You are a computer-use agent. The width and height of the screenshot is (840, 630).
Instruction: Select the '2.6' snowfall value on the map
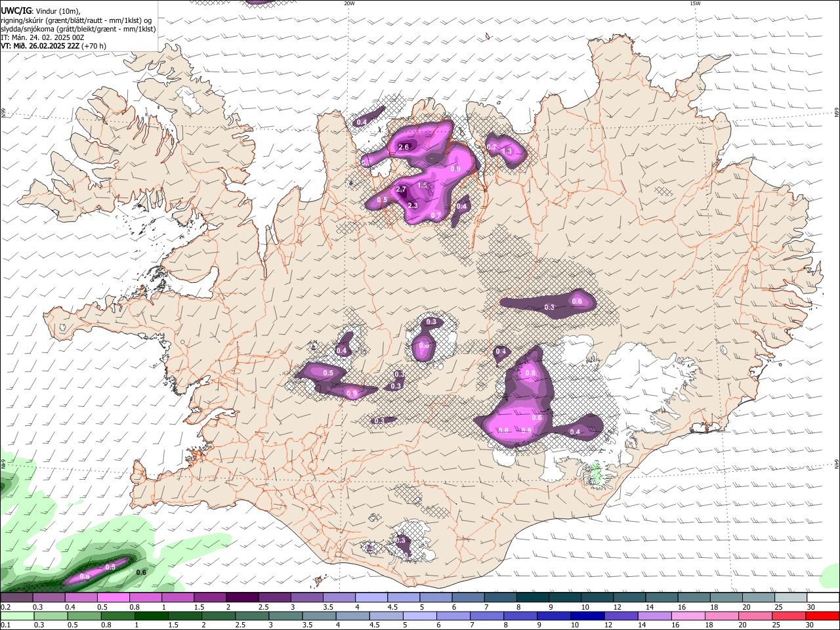click(x=404, y=147)
